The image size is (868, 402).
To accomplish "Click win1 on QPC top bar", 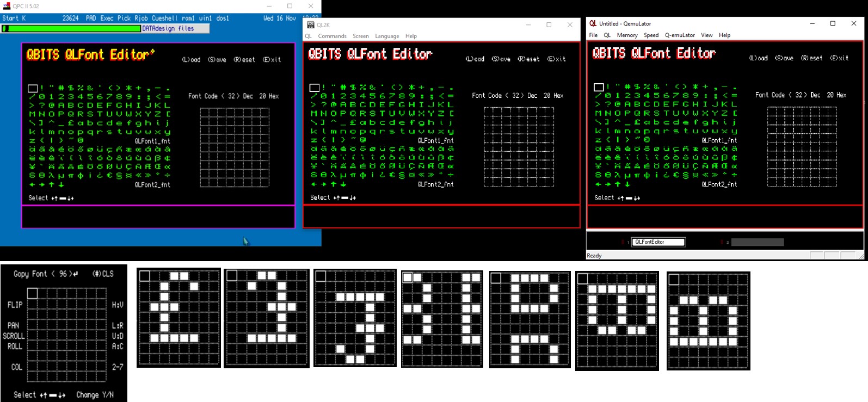I will pos(205,18).
